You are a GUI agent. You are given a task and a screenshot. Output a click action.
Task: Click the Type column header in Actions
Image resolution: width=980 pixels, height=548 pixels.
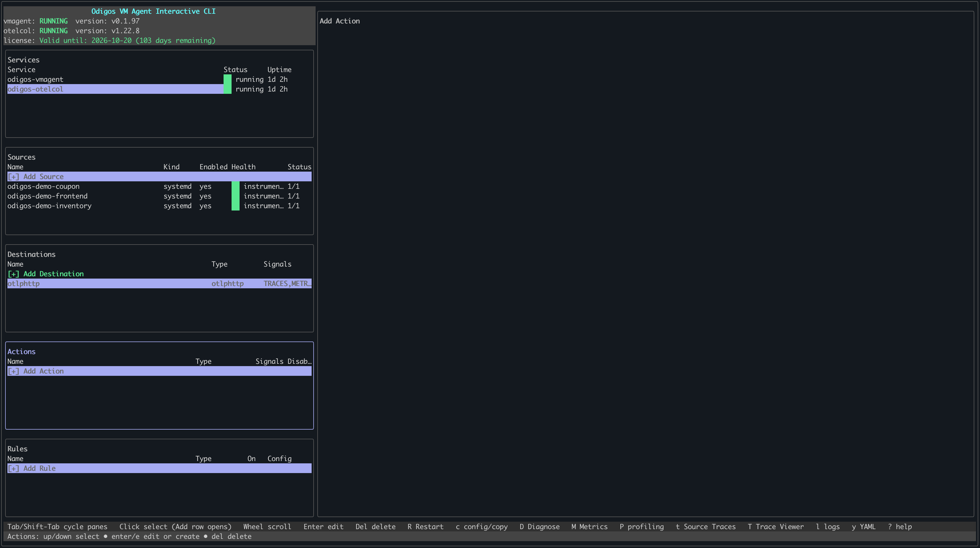204,362
